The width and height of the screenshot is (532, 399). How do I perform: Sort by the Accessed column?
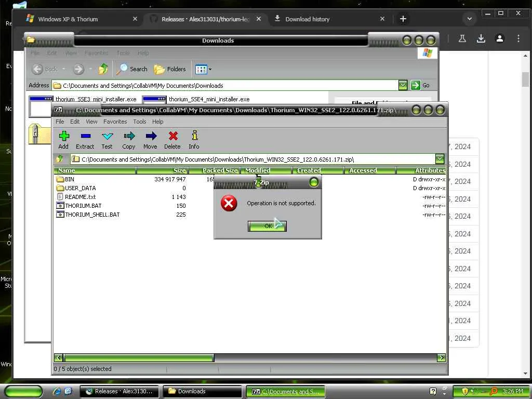pyautogui.click(x=370, y=170)
